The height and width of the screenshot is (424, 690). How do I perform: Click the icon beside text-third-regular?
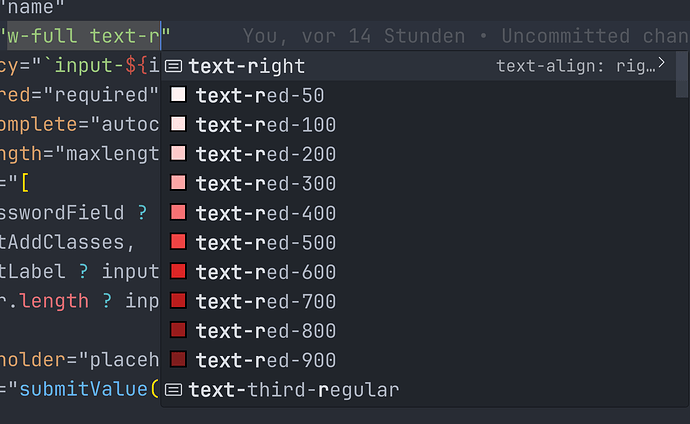pos(174,390)
